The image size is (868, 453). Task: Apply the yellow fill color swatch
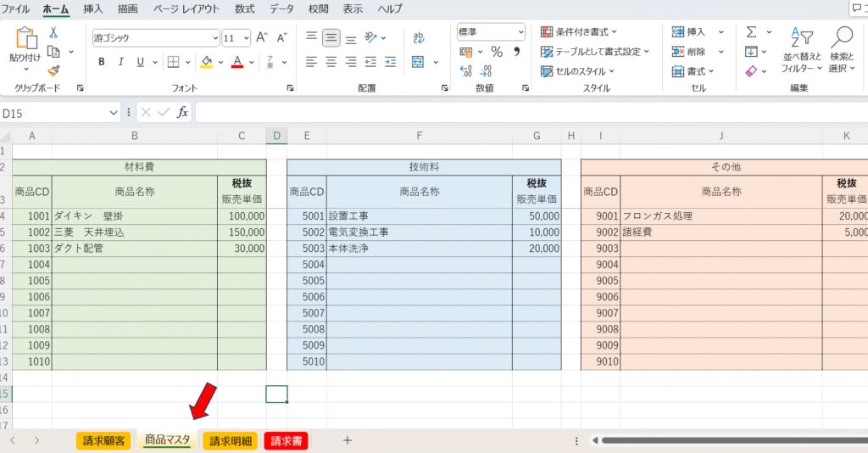(x=207, y=62)
